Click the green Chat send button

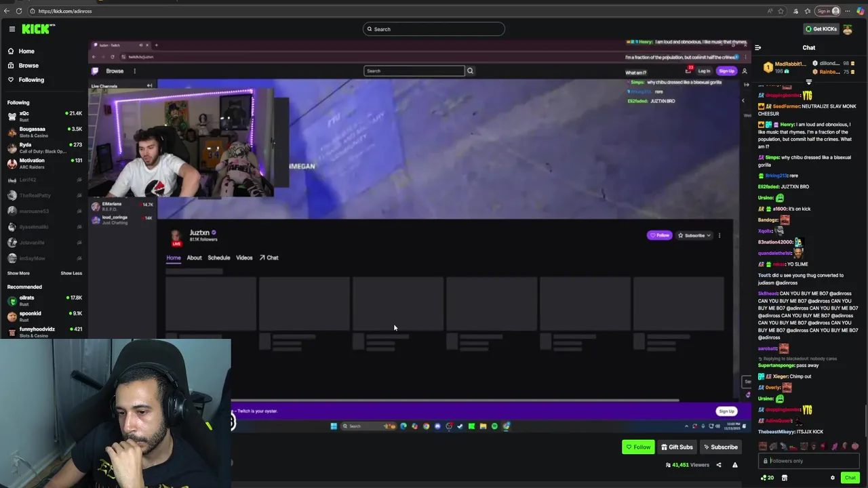pos(850,478)
